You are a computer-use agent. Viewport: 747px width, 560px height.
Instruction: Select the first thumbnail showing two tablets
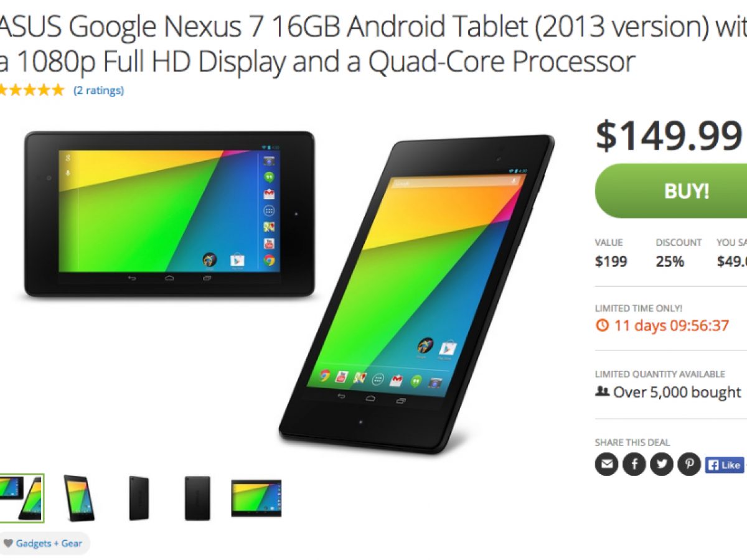[x=22, y=498]
